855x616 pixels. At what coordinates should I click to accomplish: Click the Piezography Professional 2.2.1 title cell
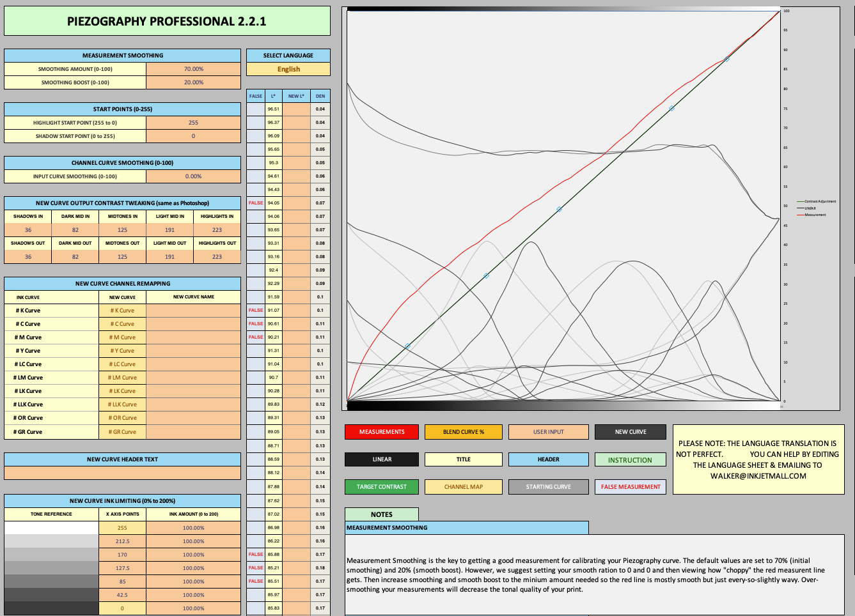[167, 21]
